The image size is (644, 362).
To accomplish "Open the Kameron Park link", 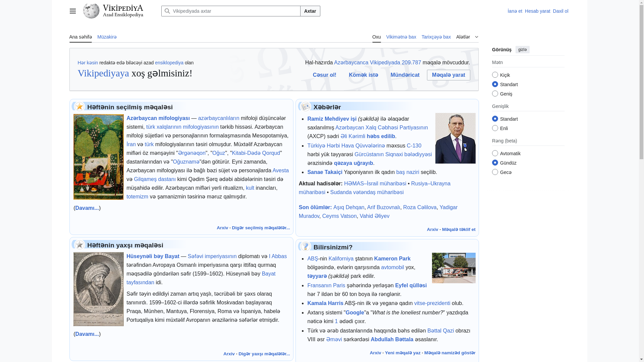I will 392,258.
